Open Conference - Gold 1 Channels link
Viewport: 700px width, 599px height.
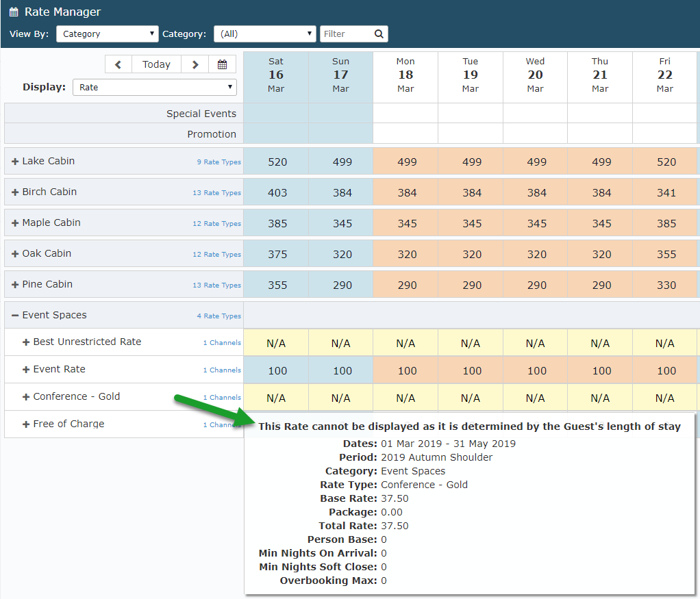(x=222, y=397)
